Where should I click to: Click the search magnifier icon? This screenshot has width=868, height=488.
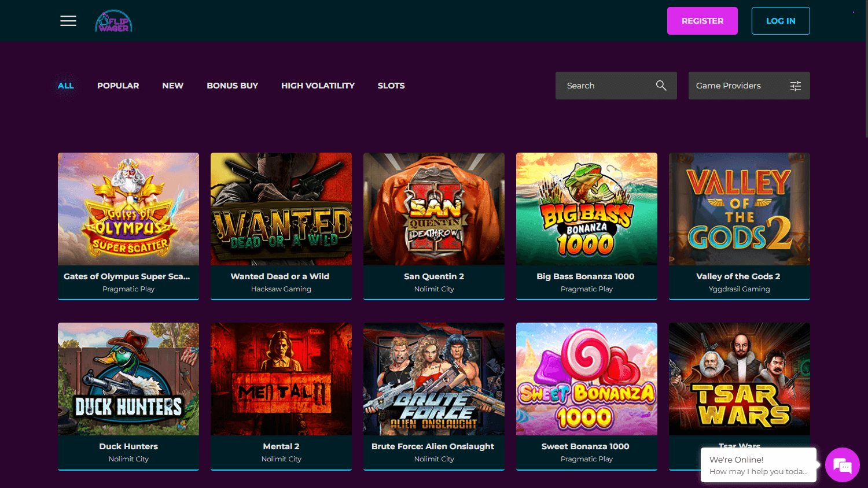pos(661,86)
